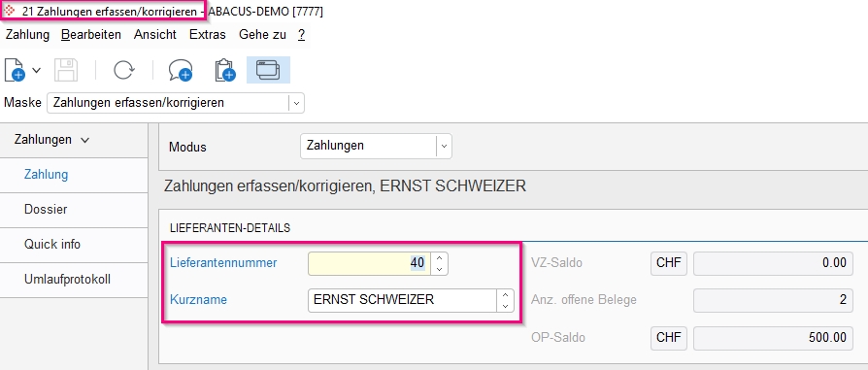Increase Lieferantennummer with the up stepper arrow
868x370 pixels.
coord(440,258)
